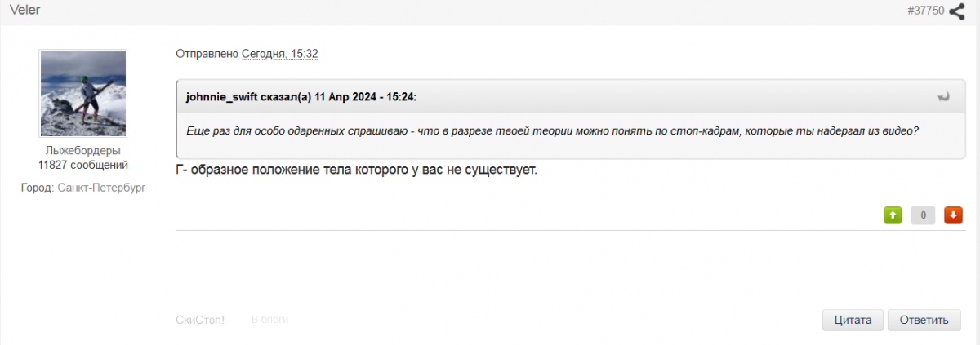The height and width of the screenshot is (345, 980).
Task: View Veler's avatar photo
Action: pos(82,93)
